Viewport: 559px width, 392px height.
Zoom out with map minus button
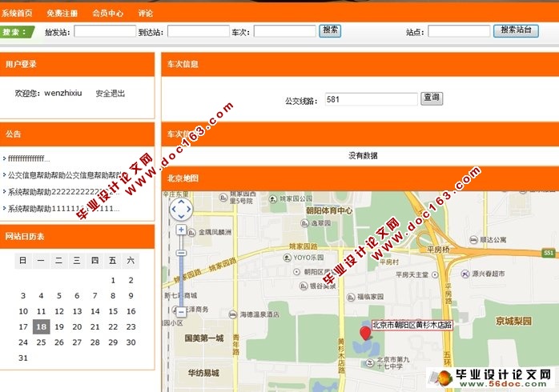pos(181,312)
